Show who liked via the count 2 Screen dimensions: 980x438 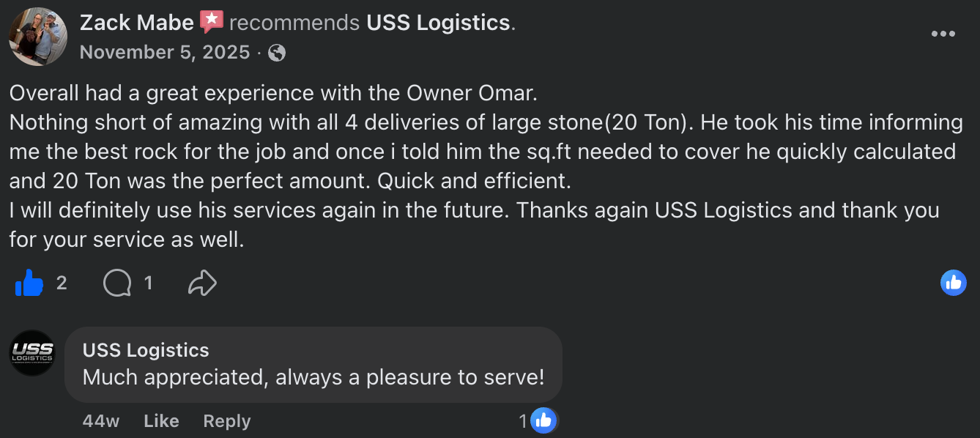62,283
